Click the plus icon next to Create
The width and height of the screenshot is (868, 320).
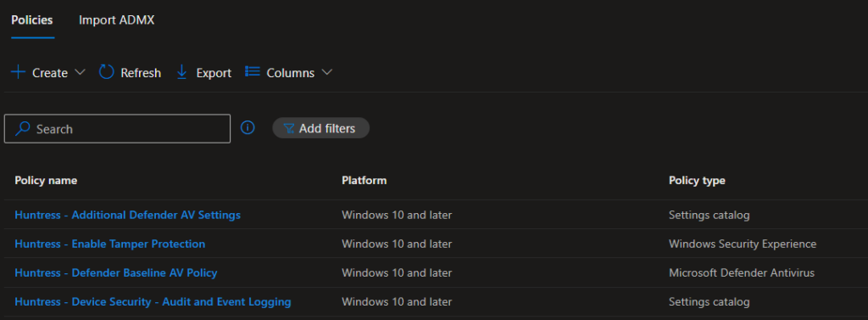19,72
